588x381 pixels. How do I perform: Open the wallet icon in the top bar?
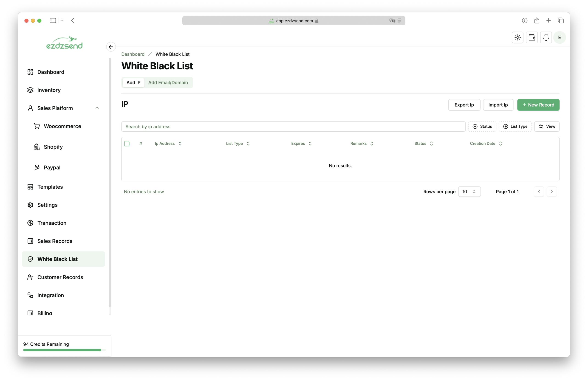click(532, 37)
